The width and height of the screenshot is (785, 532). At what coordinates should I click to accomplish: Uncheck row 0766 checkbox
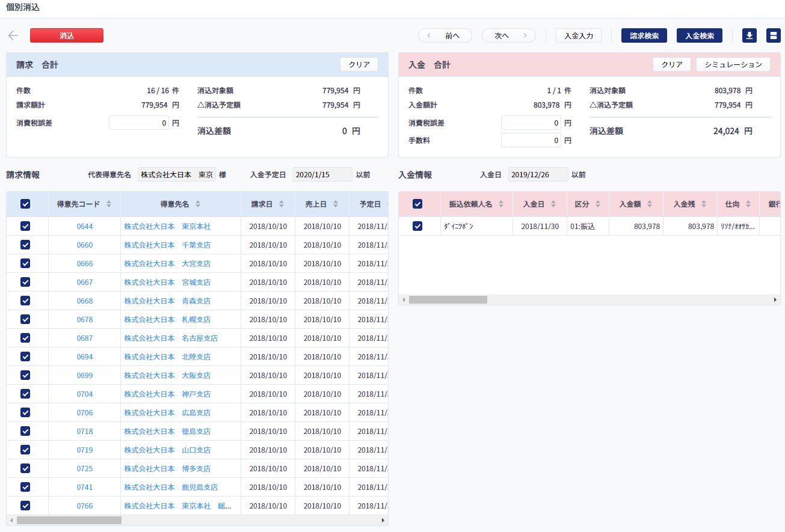(x=25, y=506)
